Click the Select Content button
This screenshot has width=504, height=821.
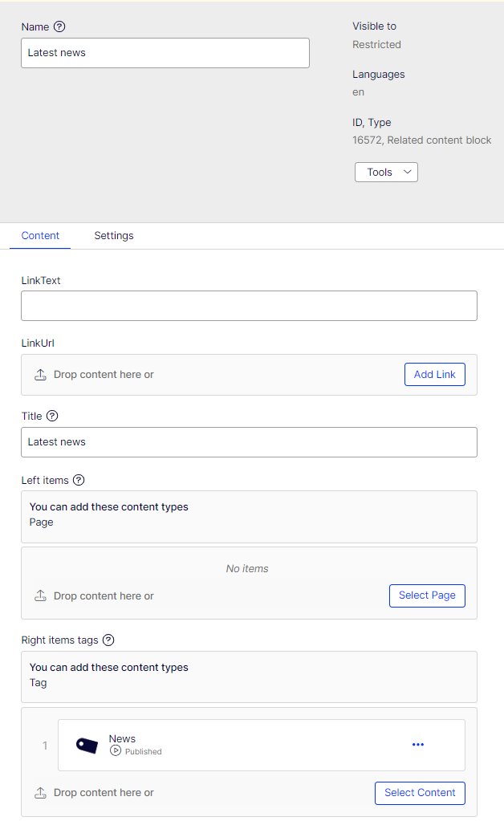tap(420, 793)
